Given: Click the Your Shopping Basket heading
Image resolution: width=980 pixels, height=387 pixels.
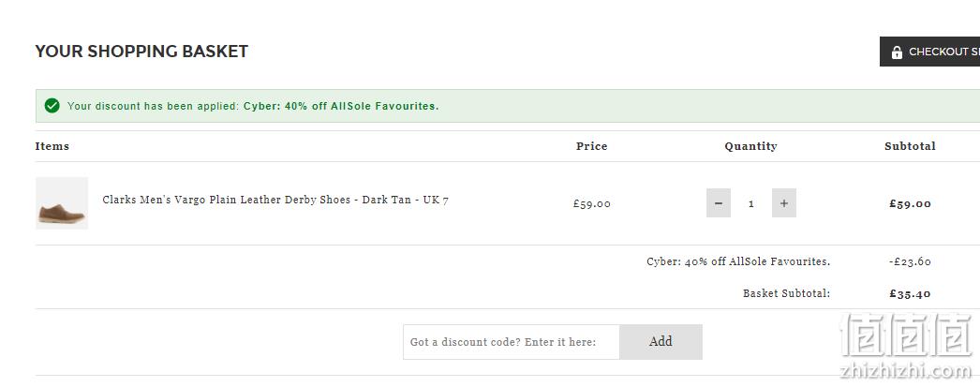Looking at the screenshot, I should coord(141,52).
